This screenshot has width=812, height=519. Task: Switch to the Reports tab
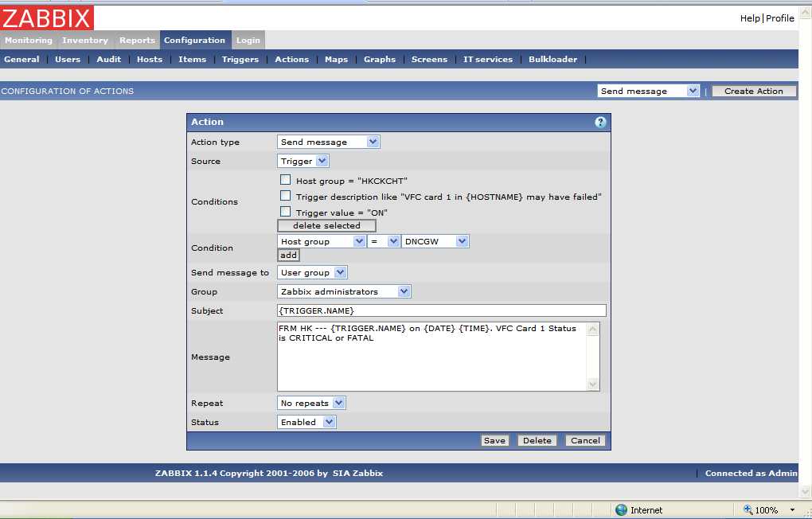pos(137,41)
